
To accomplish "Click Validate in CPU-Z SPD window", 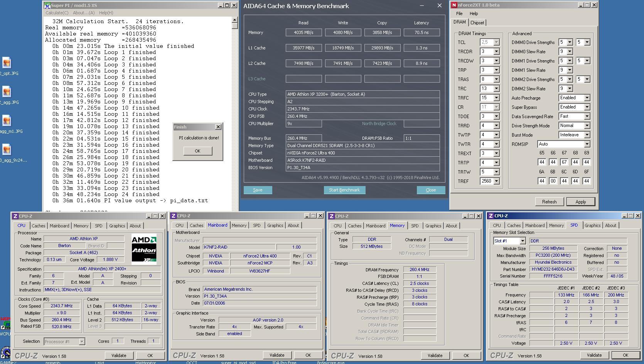I will coord(594,355).
